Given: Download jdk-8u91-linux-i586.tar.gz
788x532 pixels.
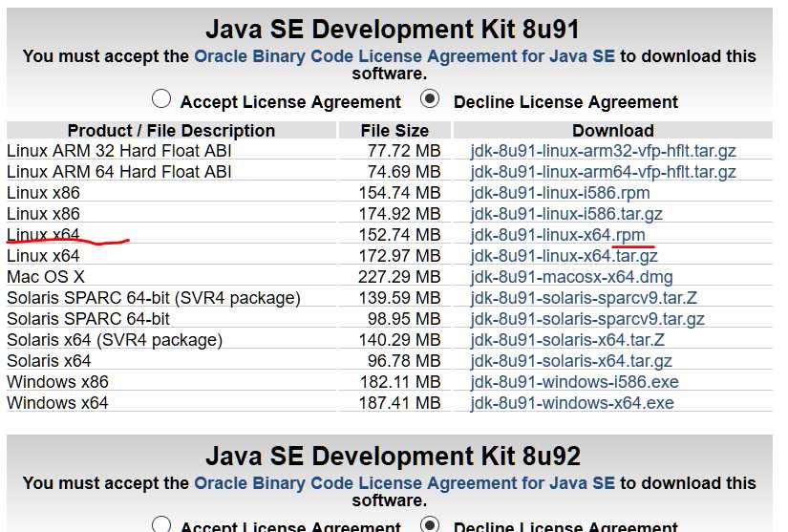Looking at the screenshot, I should pyautogui.click(x=566, y=214).
